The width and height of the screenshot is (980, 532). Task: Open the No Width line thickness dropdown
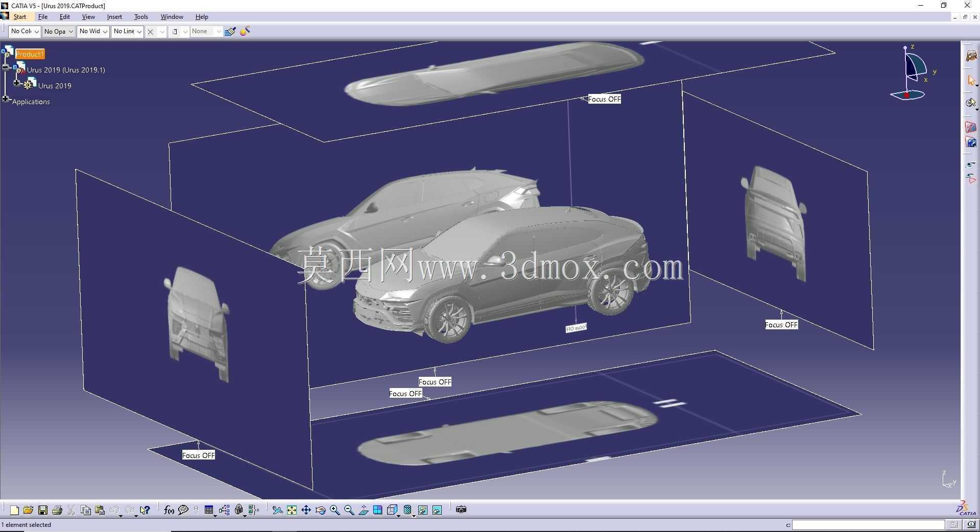coord(93,32)
